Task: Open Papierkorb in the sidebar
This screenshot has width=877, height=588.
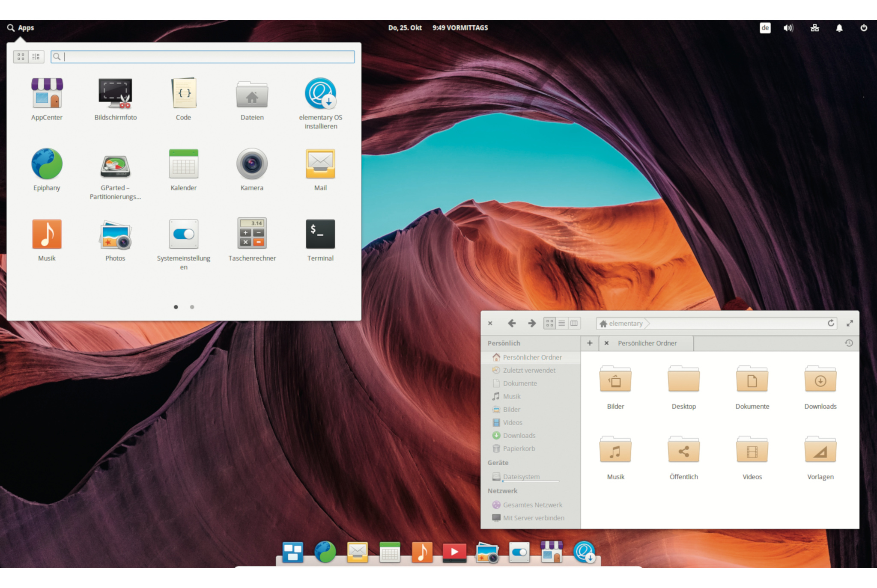Action: click(x=519, y=448)
